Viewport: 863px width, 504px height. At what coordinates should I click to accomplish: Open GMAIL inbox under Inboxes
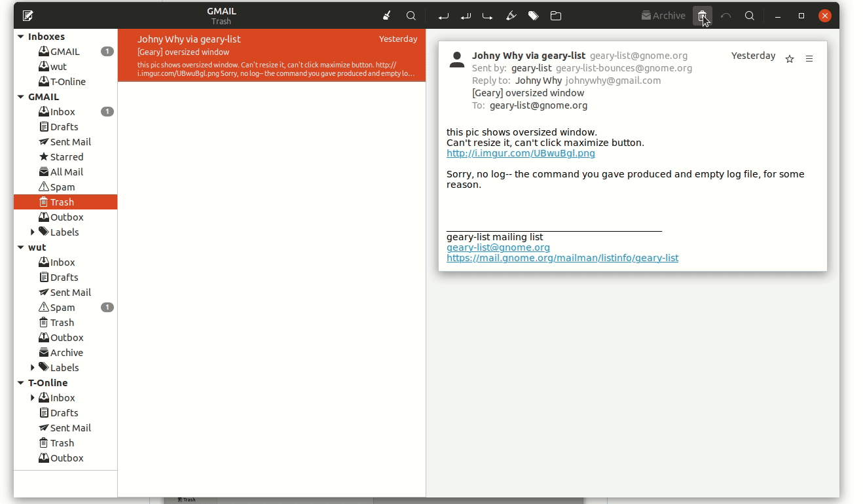tap(65, 52)
